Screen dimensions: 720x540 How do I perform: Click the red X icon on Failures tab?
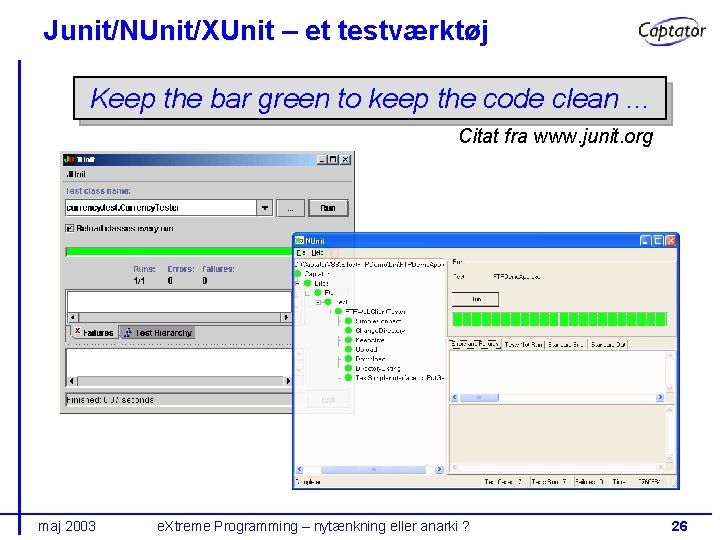[78, 331]
